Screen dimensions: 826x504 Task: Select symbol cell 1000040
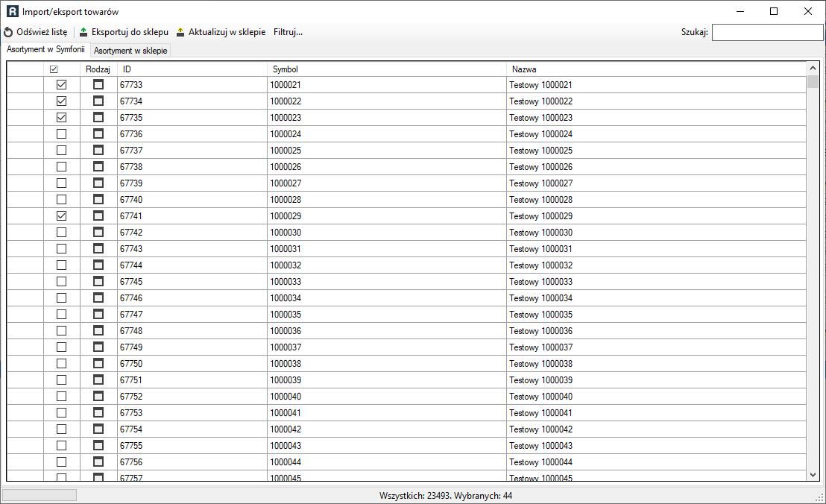(387, 396)
